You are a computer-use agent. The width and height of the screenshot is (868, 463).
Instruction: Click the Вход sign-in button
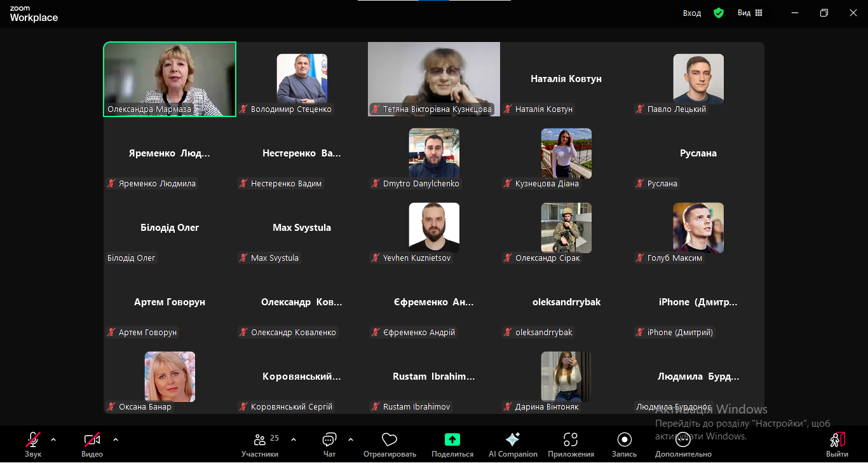[x=692, y=13]
